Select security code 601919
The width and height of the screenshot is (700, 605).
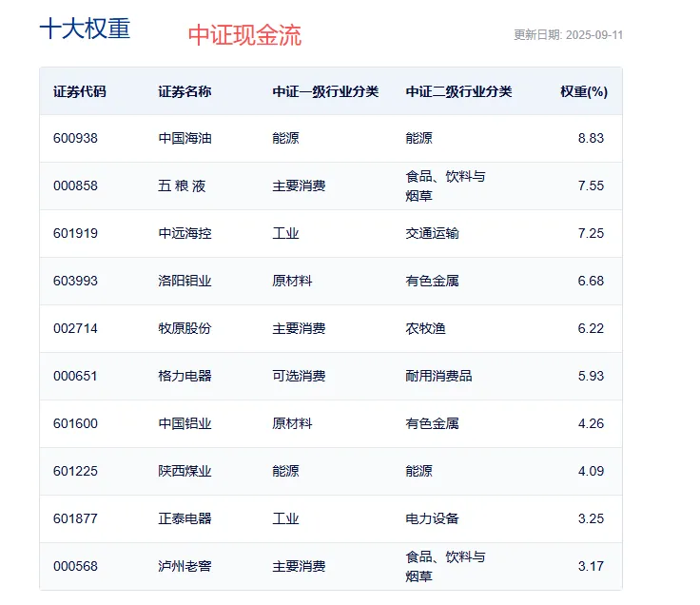(x=75, y=233)
